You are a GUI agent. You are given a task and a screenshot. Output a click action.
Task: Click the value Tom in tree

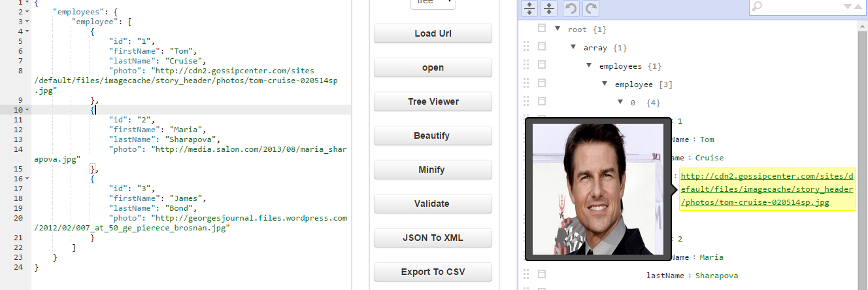(707, 139)
